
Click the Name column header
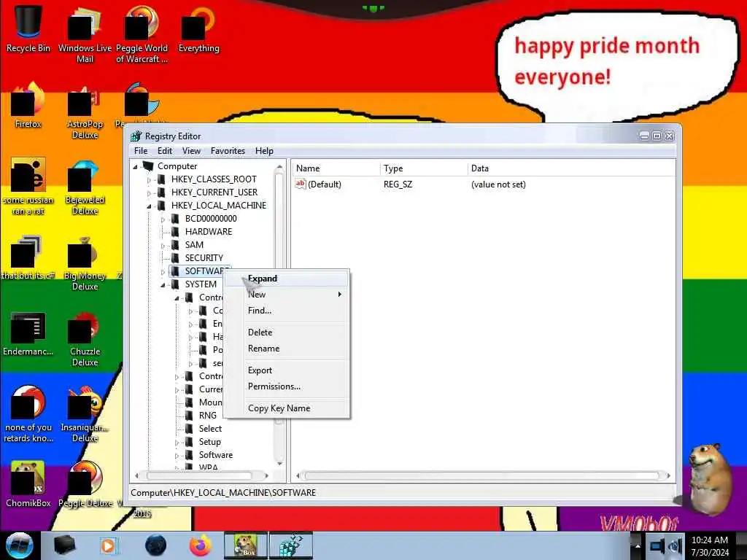(336, 168)
